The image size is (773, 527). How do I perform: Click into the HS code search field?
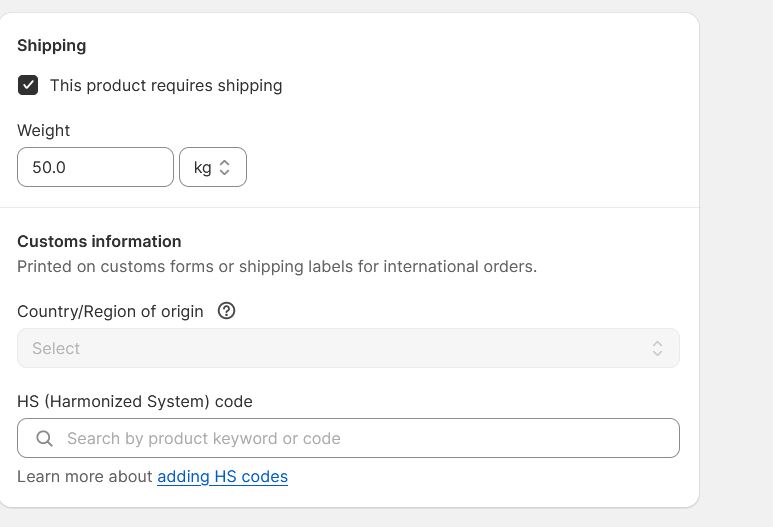click(348, 438)
